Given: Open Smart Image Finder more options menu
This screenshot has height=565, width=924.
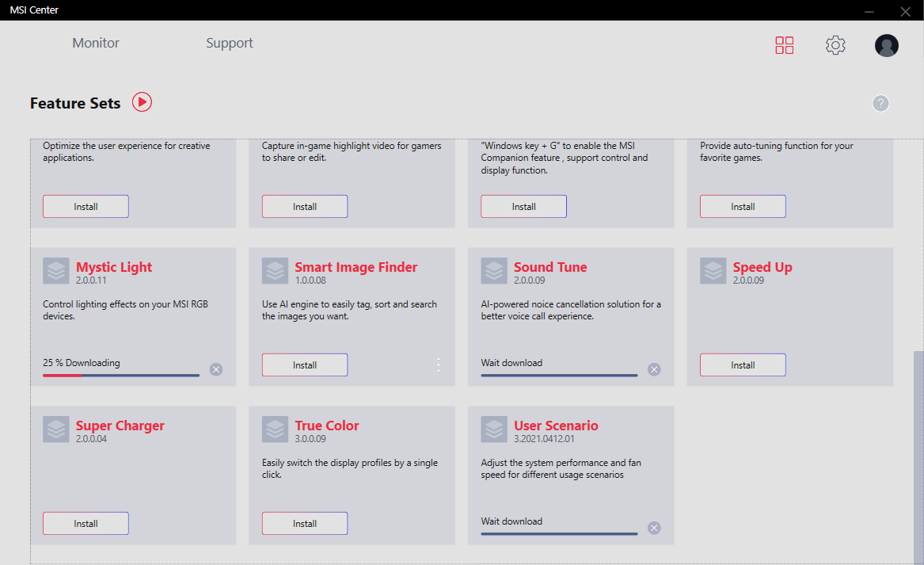Looking at the screenshot, I should (439, 365).
